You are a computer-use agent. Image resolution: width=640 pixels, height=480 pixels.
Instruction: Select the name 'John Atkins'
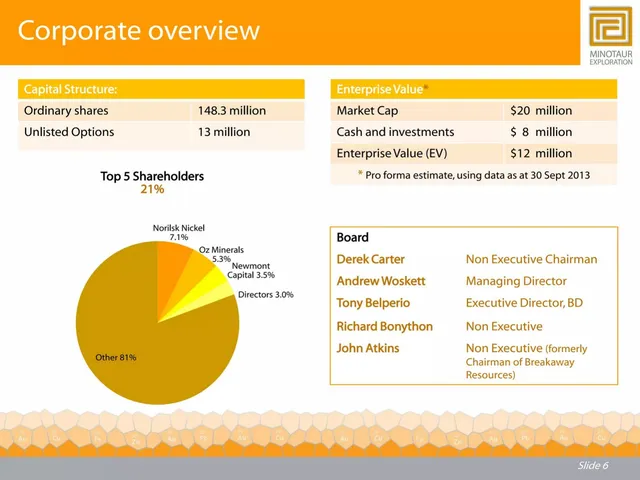(368, 348)
